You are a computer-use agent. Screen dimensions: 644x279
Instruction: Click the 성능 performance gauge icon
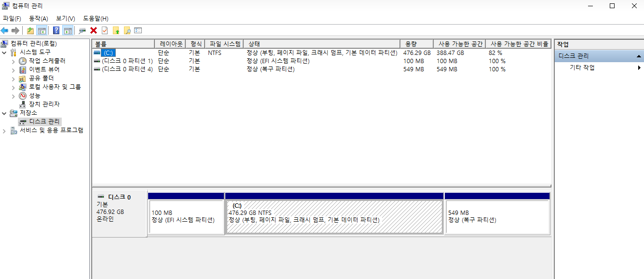(x=23, y=95)
